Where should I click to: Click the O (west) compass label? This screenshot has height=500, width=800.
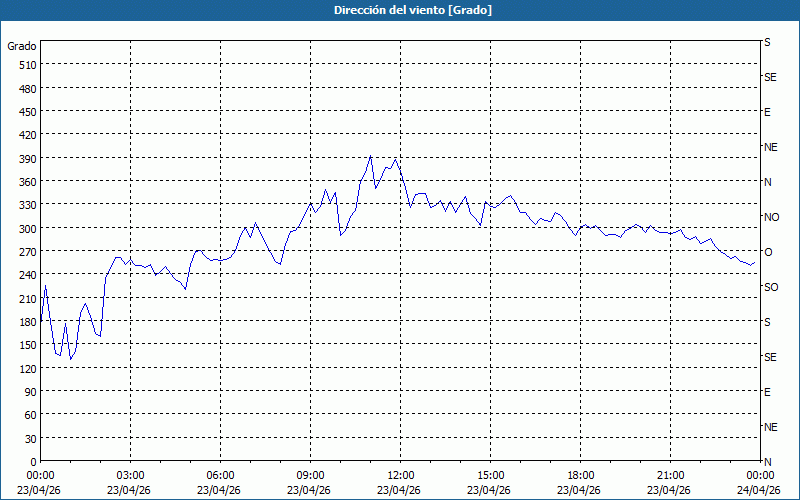[768, 252]
